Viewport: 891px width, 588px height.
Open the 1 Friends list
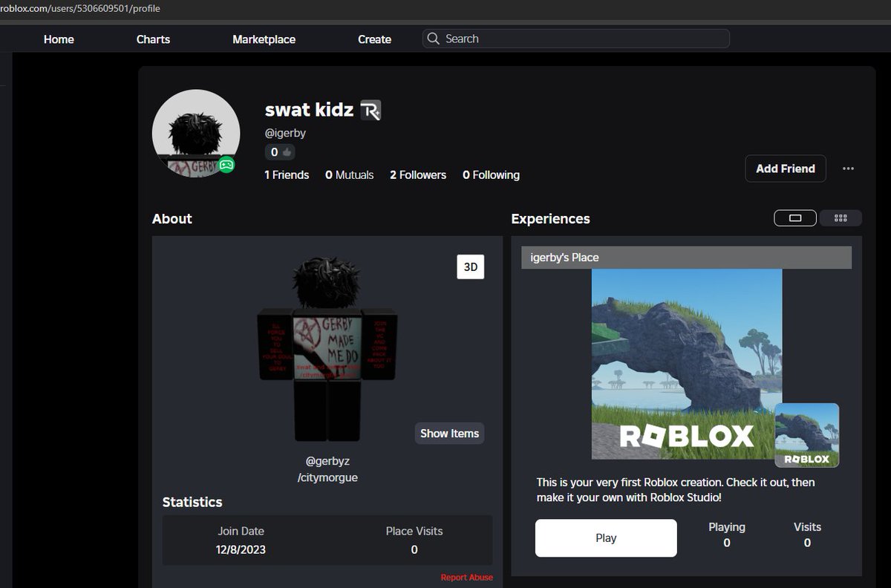click(x=287, y=175)
